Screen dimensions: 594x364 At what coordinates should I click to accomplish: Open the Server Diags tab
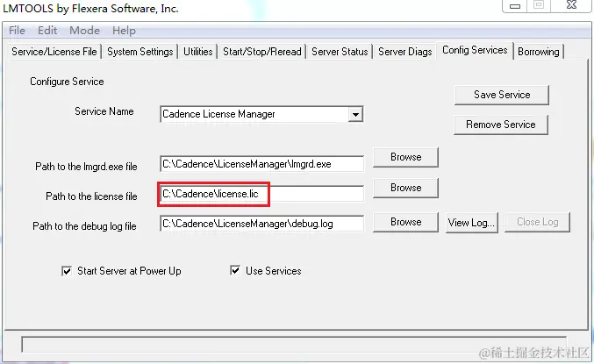405,52
